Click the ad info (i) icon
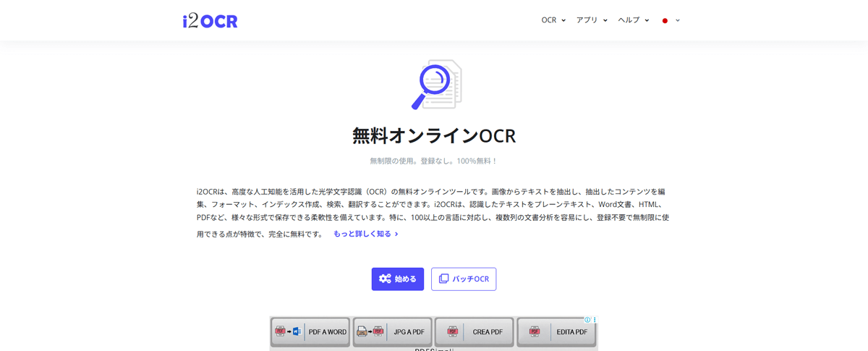Image resolution: width=868 pixels, height=351 pixels. tap(587, 320)
